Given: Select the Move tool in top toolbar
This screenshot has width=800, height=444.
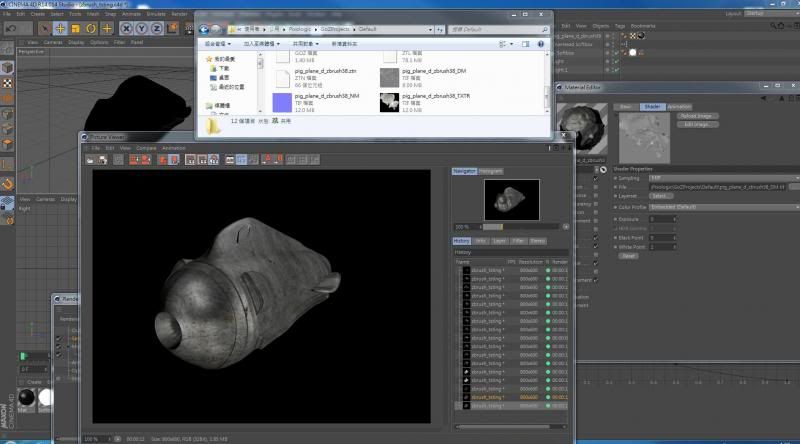Looking at the screenshot, I should (60, 29).
